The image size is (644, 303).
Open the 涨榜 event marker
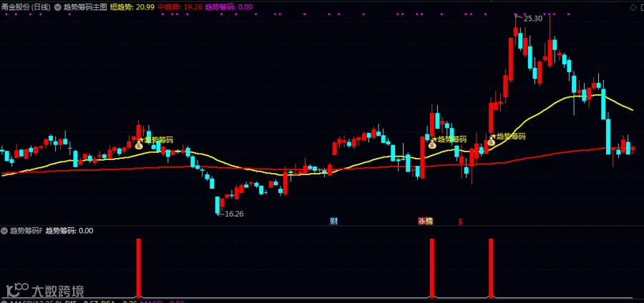pyautogui.click(x=426, y=222)
